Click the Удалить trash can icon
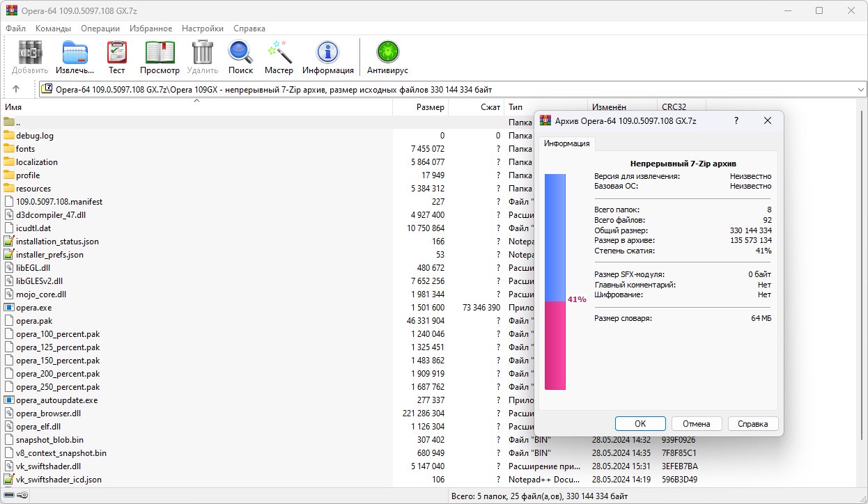The image size is (868, 504). coord(203,53)
